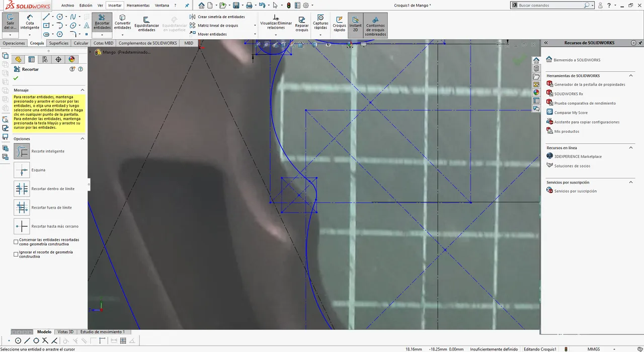
Task: Click Mover entidades tool
Action: click(208, 34)
